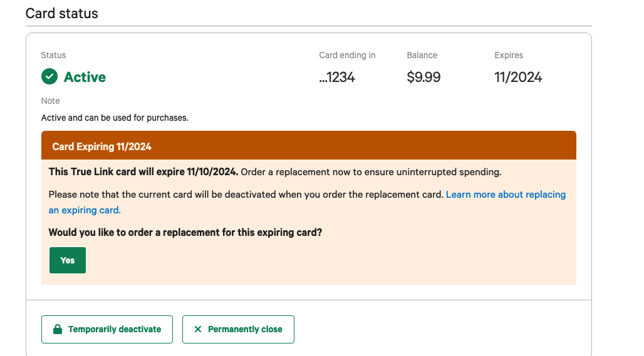Open Learn more about replacing link

(506, 195)
